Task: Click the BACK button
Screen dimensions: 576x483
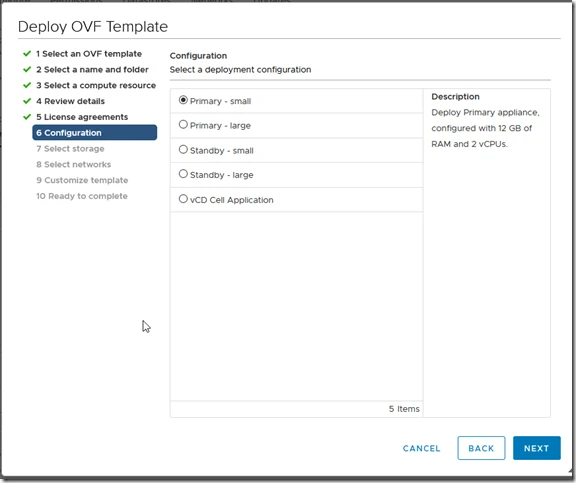Action: [481, 448]
